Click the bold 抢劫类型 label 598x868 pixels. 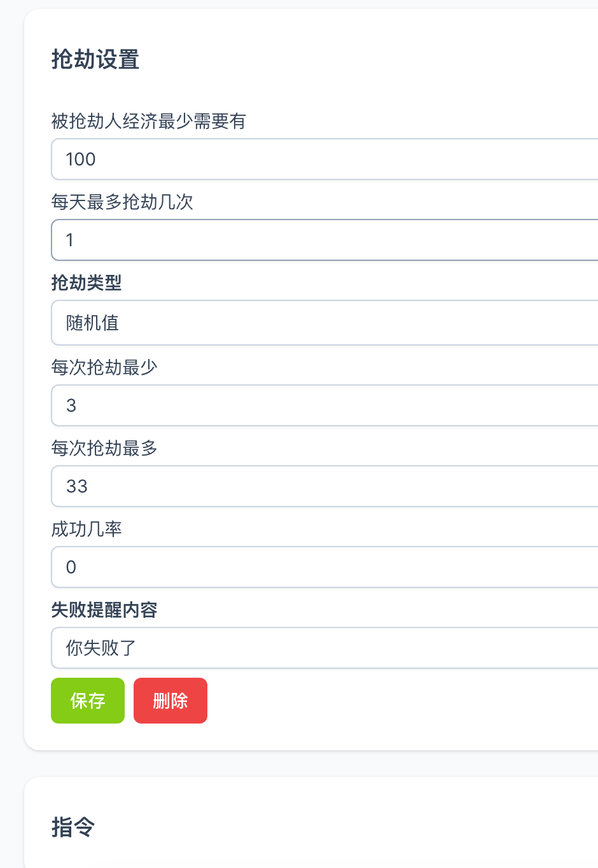[87, 283]
